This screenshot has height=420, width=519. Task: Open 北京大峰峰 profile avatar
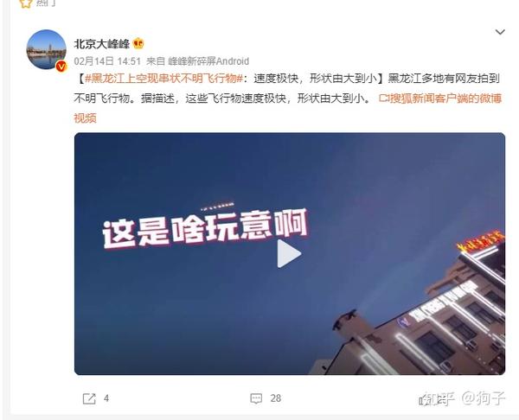pyautogui.click(x=47, y=49)
